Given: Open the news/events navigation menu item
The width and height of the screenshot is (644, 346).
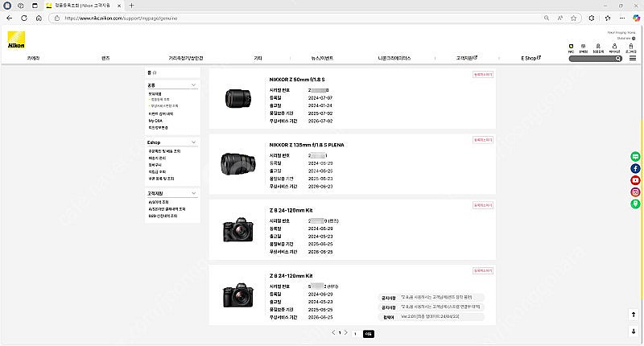Looking at the screenshot, I should [322, 58].
